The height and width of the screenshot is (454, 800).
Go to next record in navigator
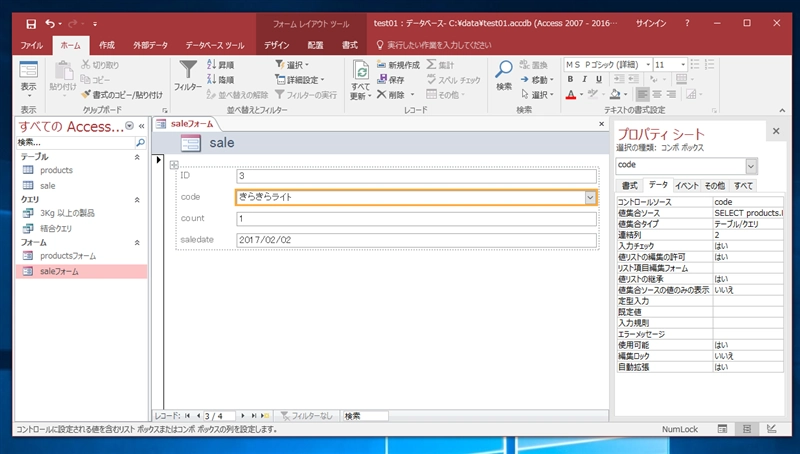click(242, 416)
